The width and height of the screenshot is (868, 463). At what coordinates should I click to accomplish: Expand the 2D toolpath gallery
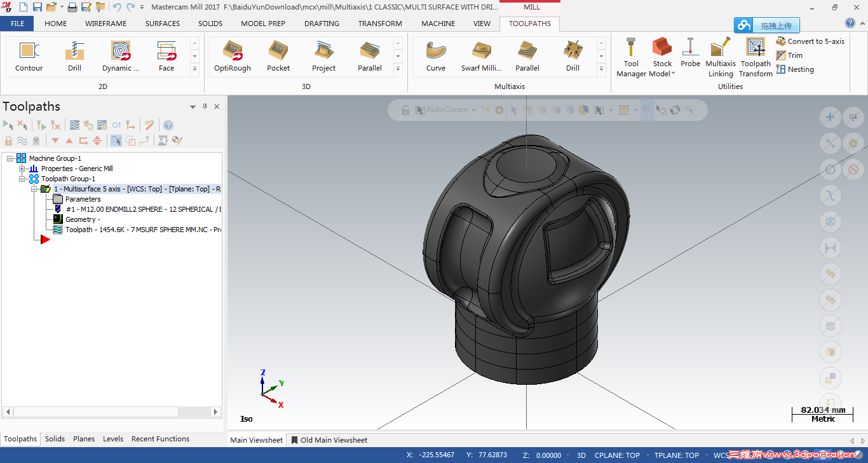click(x=194, y=69)
